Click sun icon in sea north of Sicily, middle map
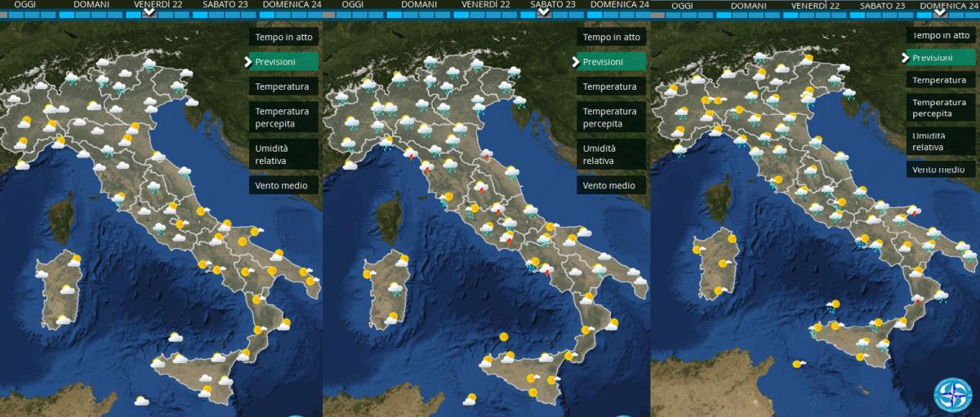The height and width of the screenshot is (417, 980). click(x=504, y=336)
